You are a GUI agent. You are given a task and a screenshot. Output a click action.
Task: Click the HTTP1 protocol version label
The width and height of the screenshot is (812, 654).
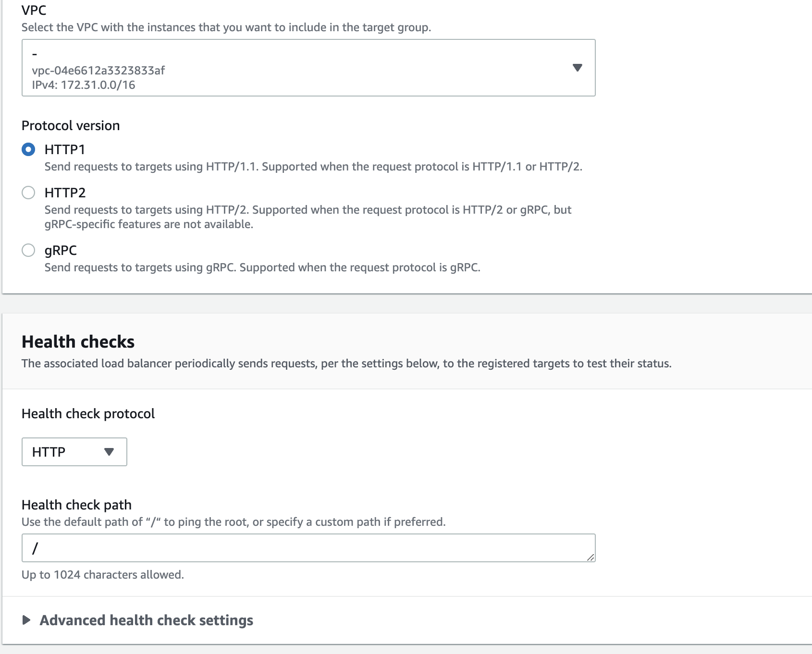click(x=65, y=150)
